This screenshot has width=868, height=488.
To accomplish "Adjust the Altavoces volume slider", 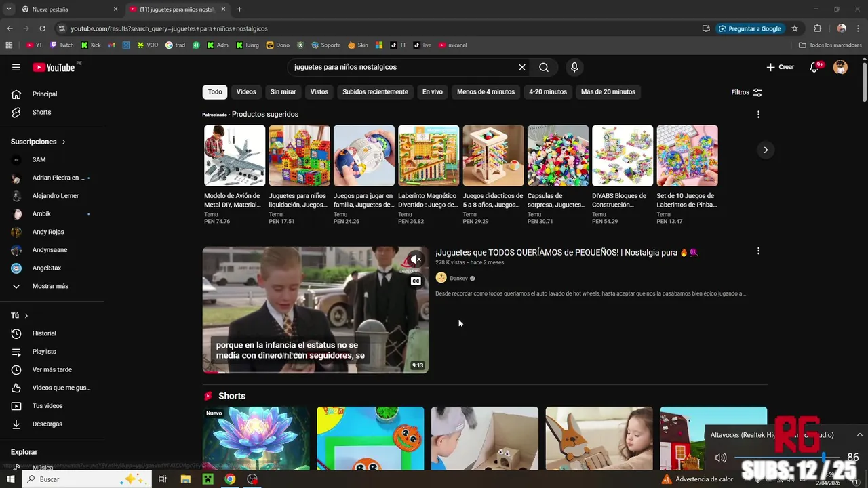I will [x=788, y=457].
